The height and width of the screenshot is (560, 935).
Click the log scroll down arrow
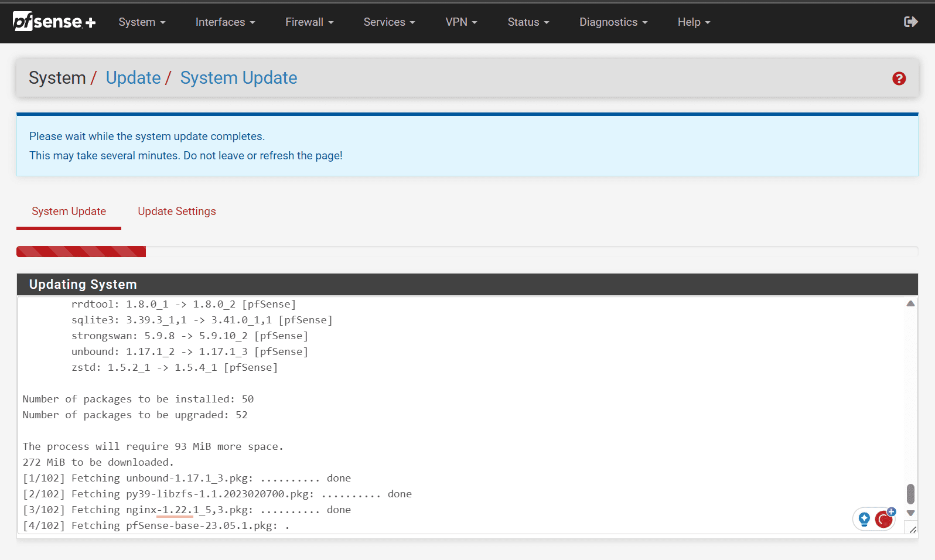click(910, 513)
